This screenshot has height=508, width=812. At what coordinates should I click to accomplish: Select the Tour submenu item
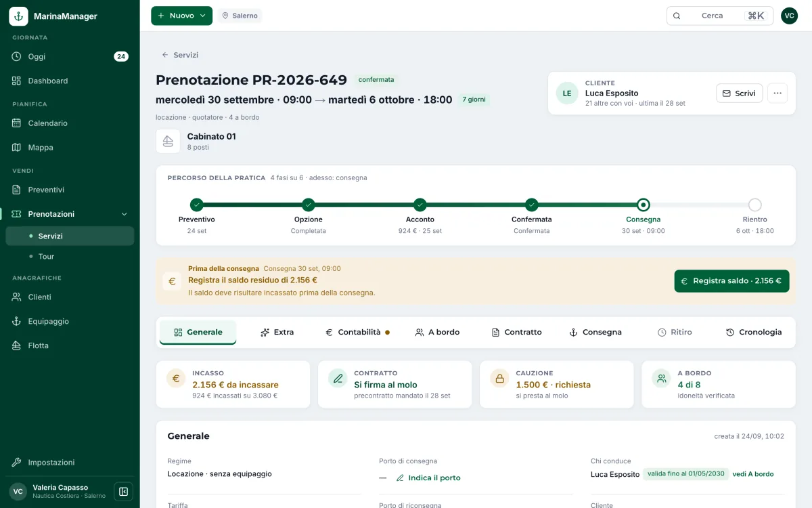tap(70, 256)
